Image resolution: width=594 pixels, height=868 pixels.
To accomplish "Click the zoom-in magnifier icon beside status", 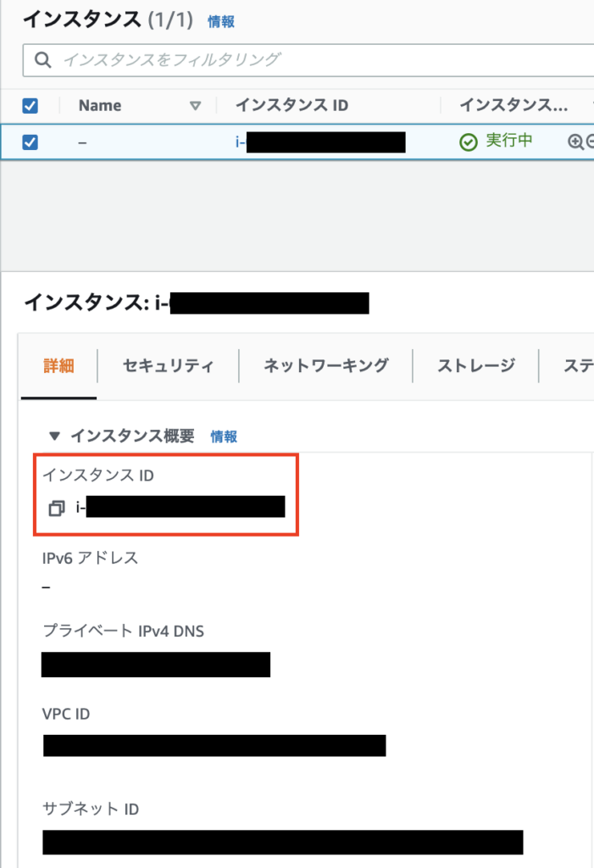I will [575, 142].
